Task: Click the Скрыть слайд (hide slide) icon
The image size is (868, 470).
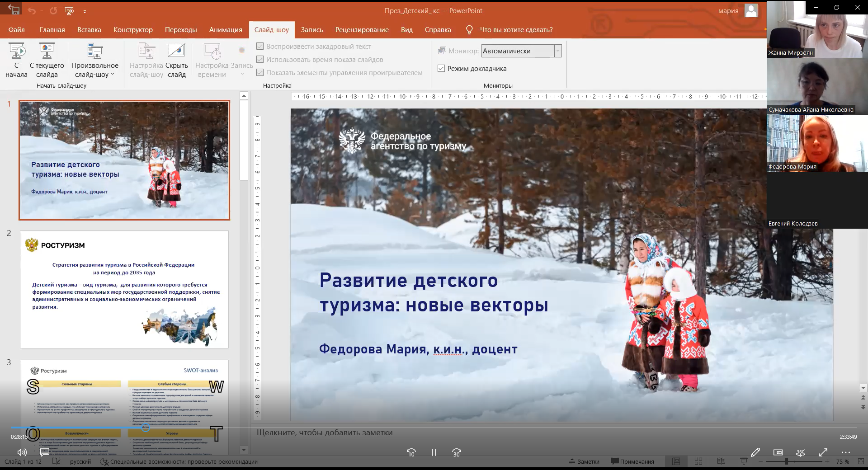Action: pyautogui.click(x=176, y=51)
